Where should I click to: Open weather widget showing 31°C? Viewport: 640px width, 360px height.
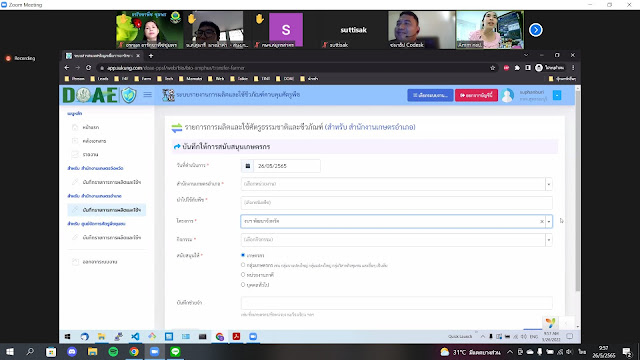(470, 352)
